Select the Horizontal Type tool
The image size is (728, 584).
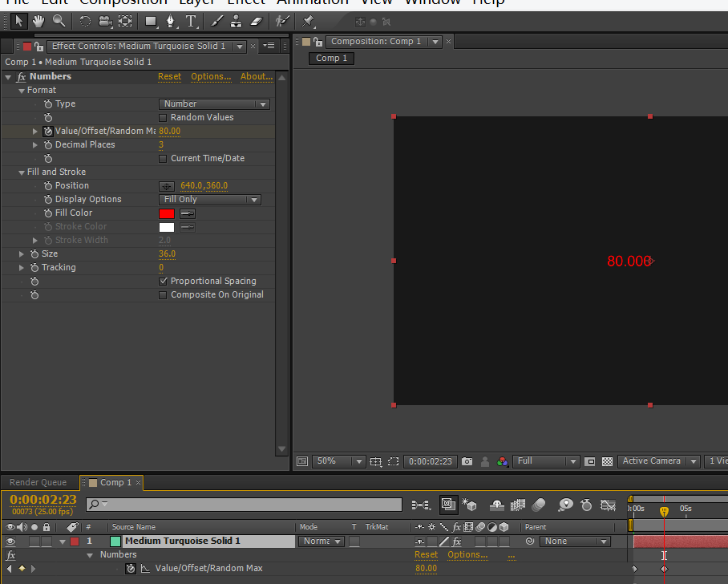click(x=191, y=21)
